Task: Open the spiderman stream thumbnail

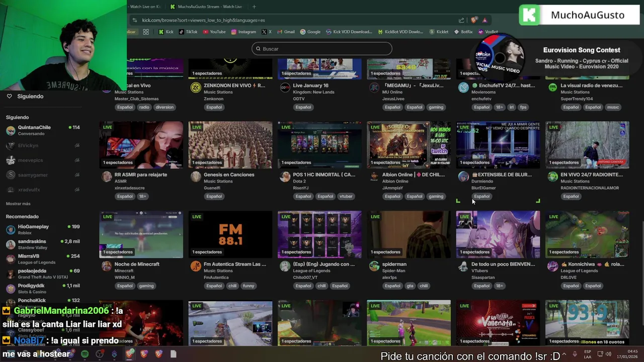Action: (x=409, y=234)
